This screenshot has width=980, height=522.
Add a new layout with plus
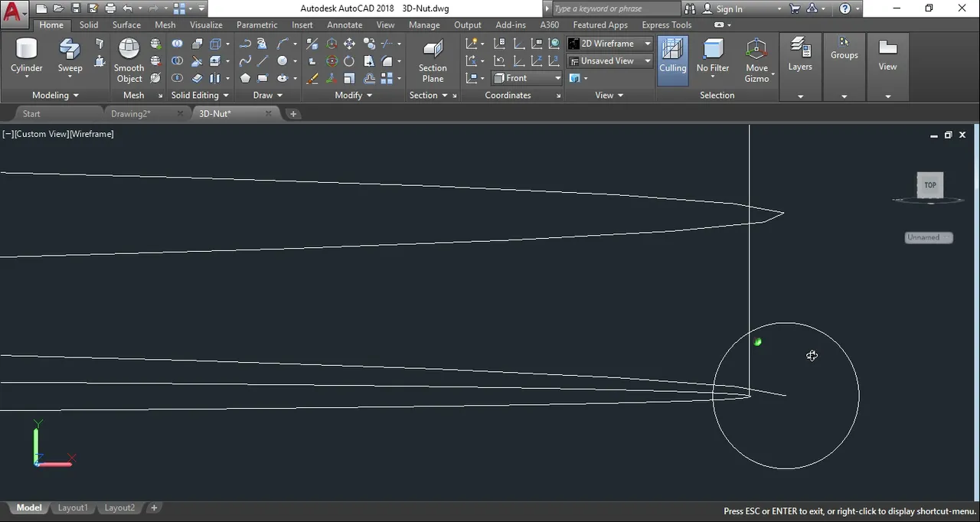point(154,507)
